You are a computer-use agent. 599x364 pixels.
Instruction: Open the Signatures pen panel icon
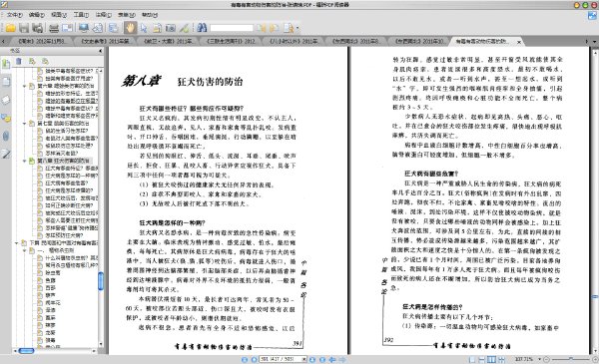point(6,155)
